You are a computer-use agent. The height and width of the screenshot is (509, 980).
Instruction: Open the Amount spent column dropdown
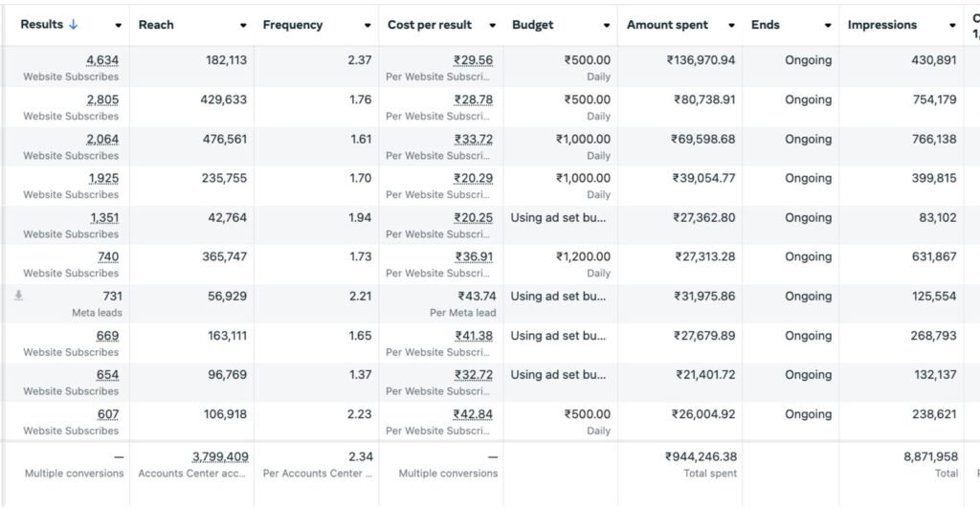[x=731, y=26]
